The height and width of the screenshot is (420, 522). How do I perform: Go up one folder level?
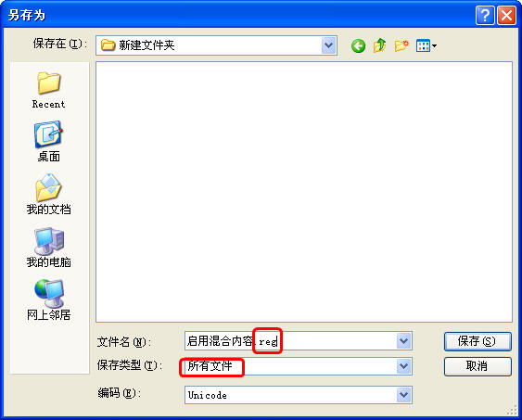[x=379, y=45]
